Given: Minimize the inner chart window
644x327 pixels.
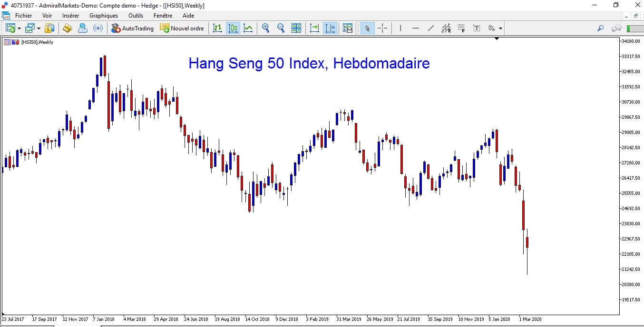Looking at the screenshot, I should point(627,16).
